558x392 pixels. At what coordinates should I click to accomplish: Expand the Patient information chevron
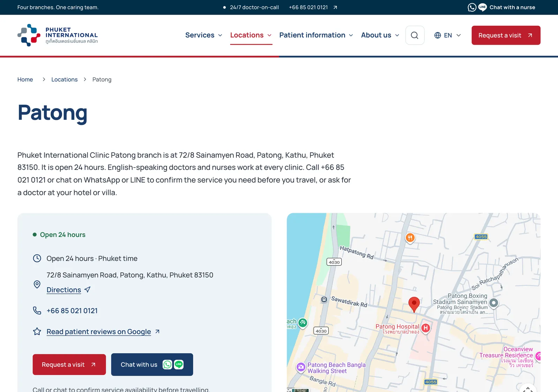pyautogui.click(x=351, y=35)
